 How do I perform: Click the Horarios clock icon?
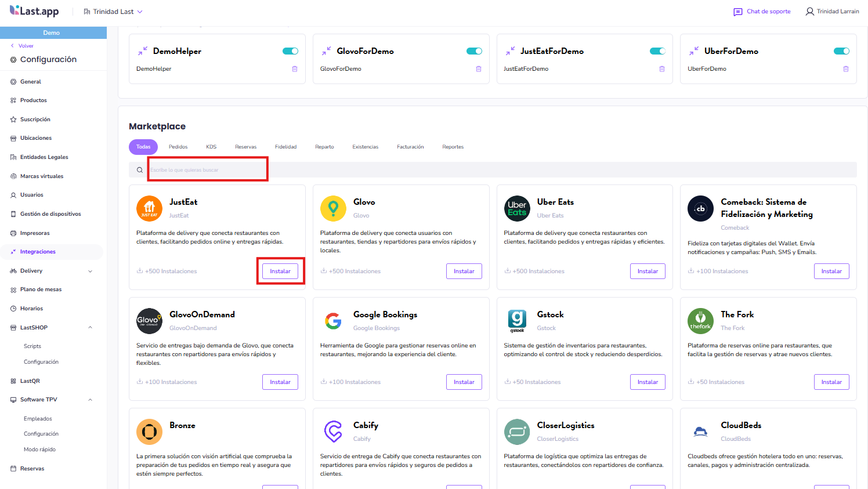13,309
